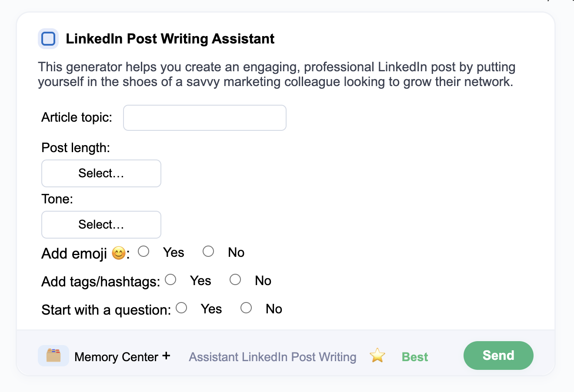Open the Post length dropdown
The image size is (574, 392).
101,173
